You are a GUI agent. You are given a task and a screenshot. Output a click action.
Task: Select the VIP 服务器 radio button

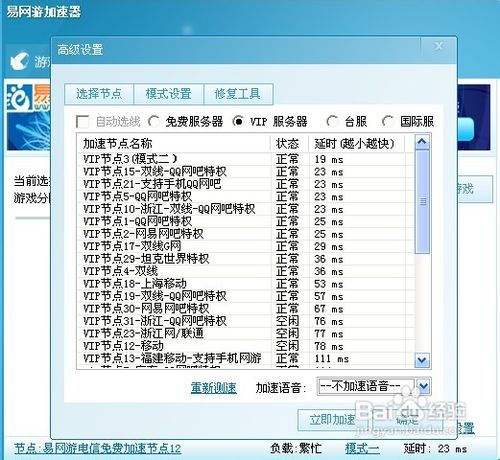238,121
